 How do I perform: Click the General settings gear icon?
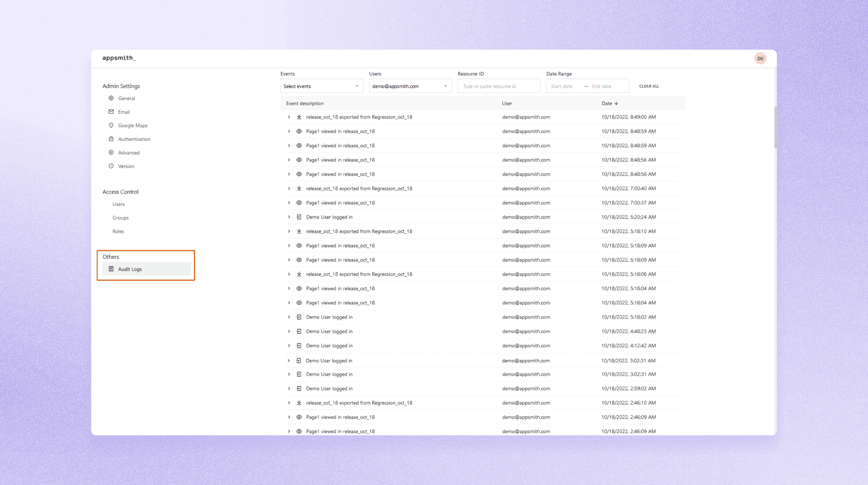tap(111, 98)
